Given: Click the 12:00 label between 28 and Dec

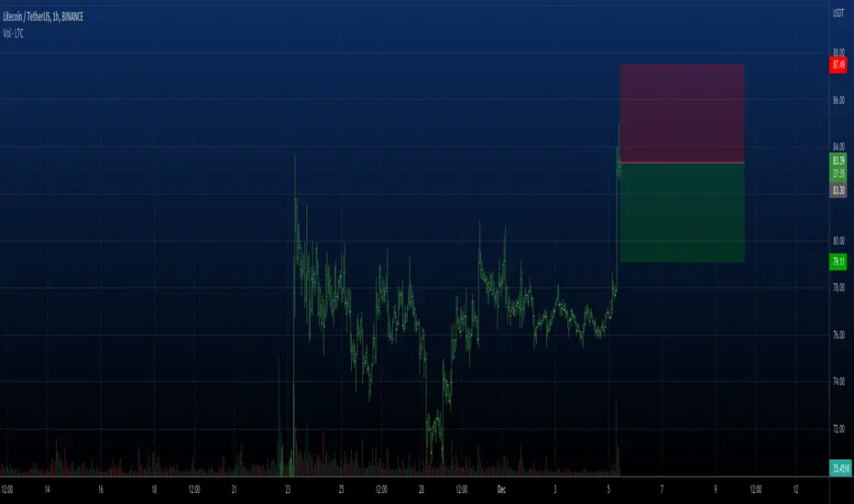Looking at the screenshot, I should (x=461, y=489).
